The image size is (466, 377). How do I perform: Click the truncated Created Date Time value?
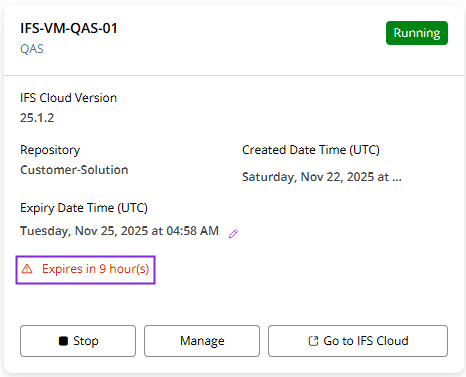pyautogui.click(x=322, y=177)
